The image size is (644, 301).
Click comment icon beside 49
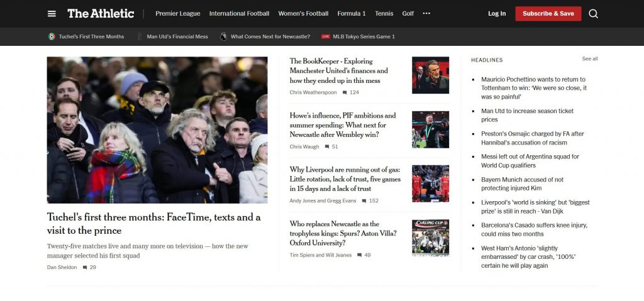tap(359, 255)
